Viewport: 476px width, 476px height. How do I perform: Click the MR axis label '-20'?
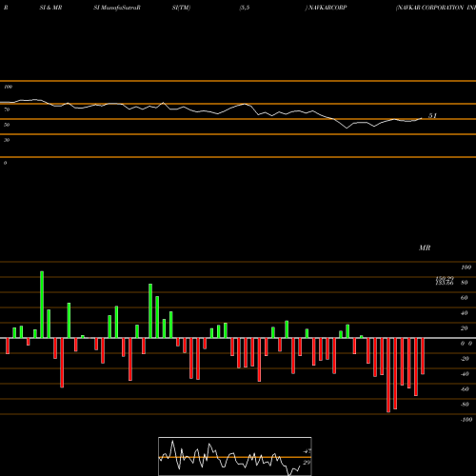coord(465,359)
